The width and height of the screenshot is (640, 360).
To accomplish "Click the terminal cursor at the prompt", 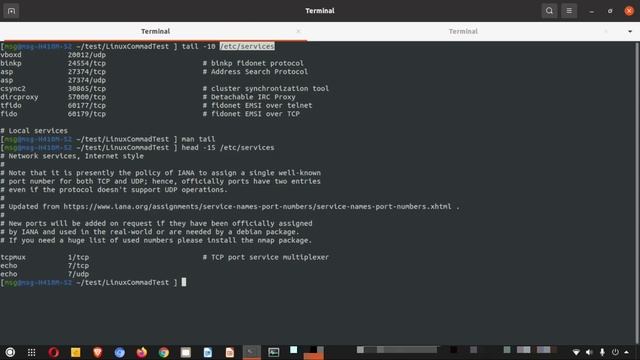I will pyautogui.click(x=184, y=282).
